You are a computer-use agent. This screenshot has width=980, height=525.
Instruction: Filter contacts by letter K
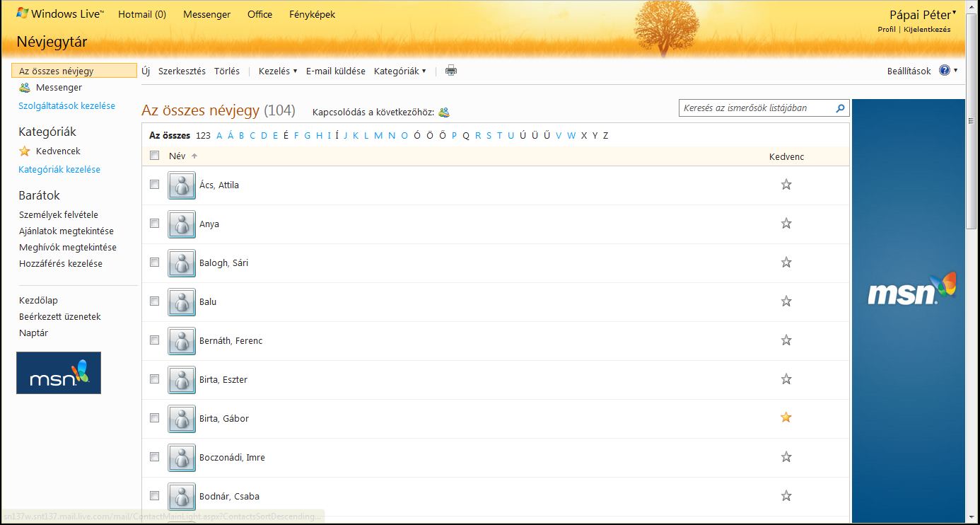click(356, 135)
